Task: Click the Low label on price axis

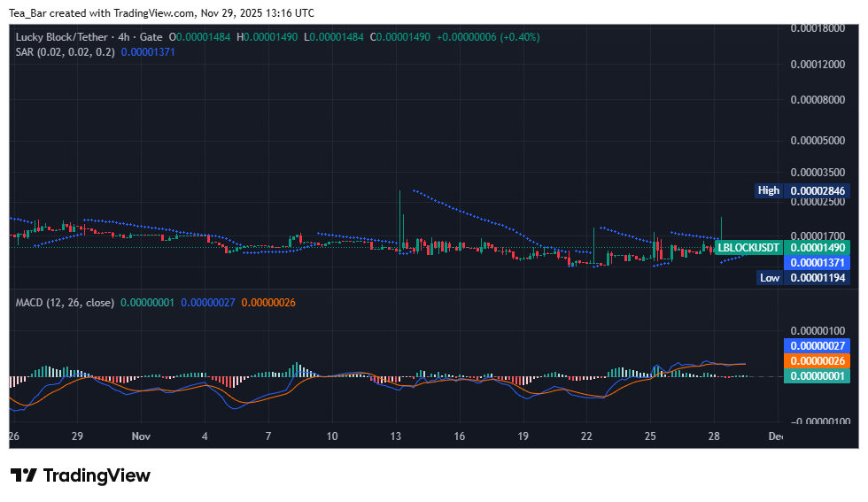Action: pos(770,278)
